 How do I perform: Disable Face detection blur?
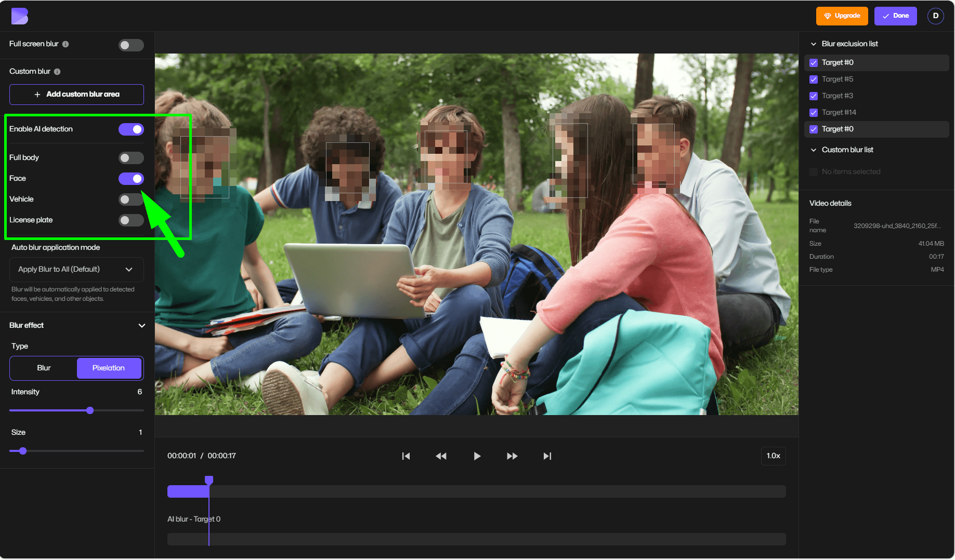[x=131, y=178]
